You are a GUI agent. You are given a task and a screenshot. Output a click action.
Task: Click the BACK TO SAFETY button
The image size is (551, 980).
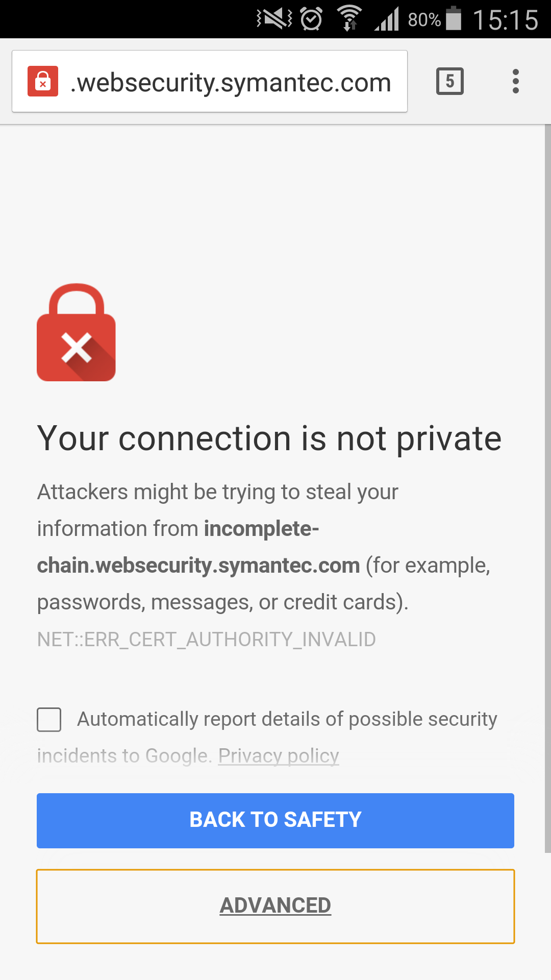[x=275, y=821]
